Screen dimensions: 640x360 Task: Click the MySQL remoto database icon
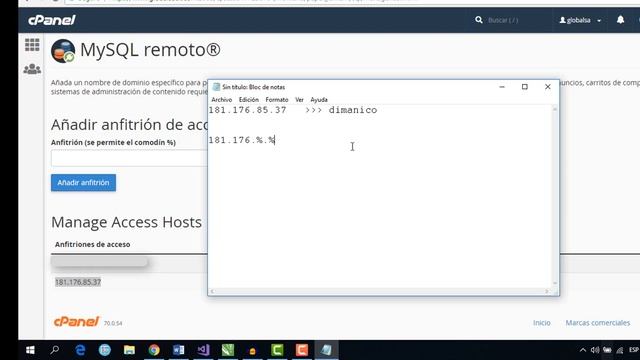tap(63, 51)
